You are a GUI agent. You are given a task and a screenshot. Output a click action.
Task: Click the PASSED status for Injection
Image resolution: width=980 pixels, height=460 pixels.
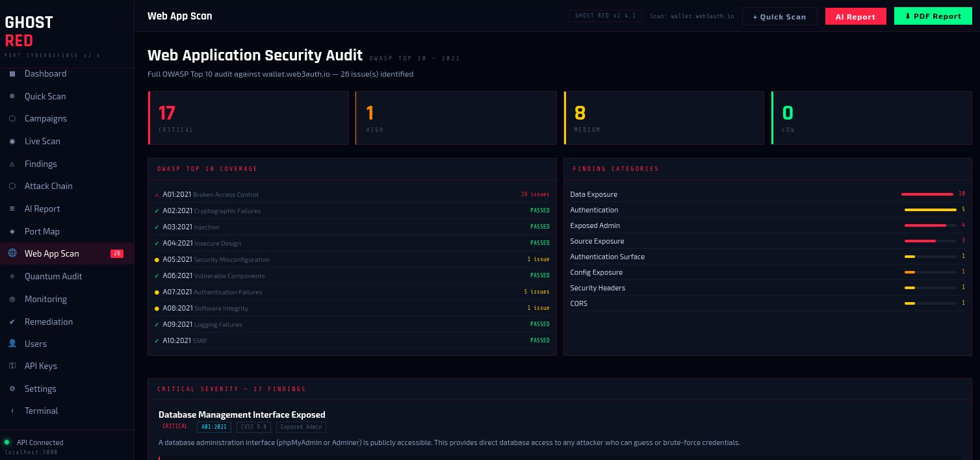(540, 227)
